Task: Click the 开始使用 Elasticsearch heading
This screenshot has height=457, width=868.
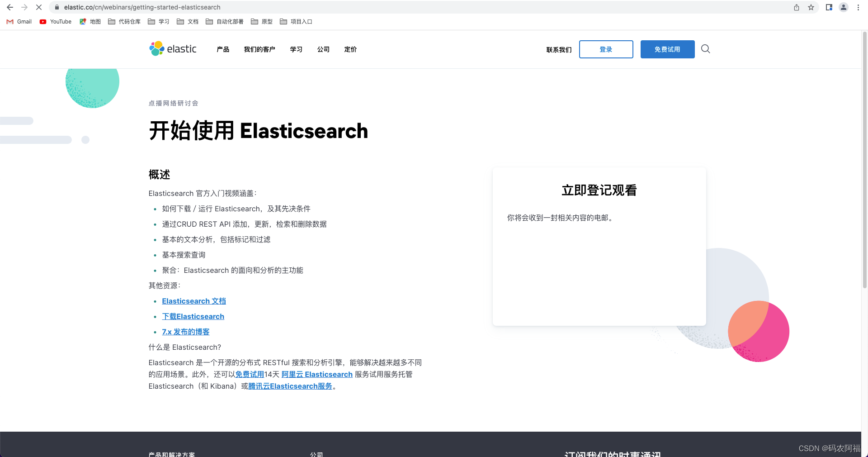Action: (258, 131)
